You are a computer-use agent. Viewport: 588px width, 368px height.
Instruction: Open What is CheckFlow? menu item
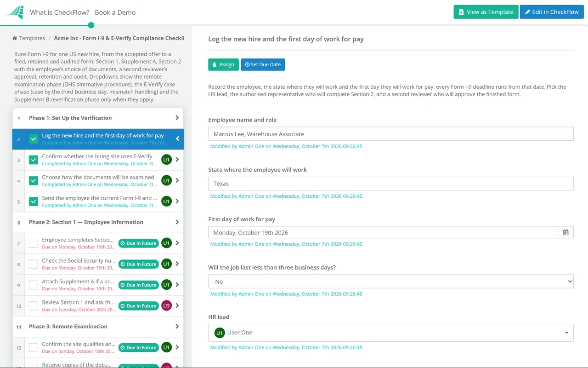[x=60, y=12]
